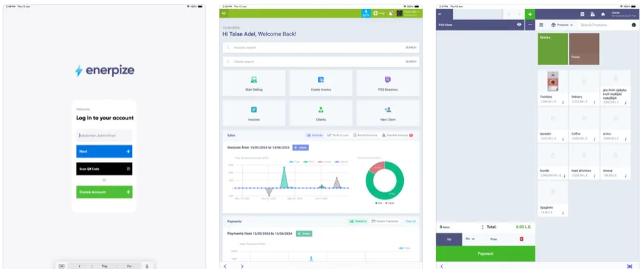Screen dimensions: 644x269
Task: Click the info icon beside Search Products
Action: pyautogui.click(x=633, y=25)
